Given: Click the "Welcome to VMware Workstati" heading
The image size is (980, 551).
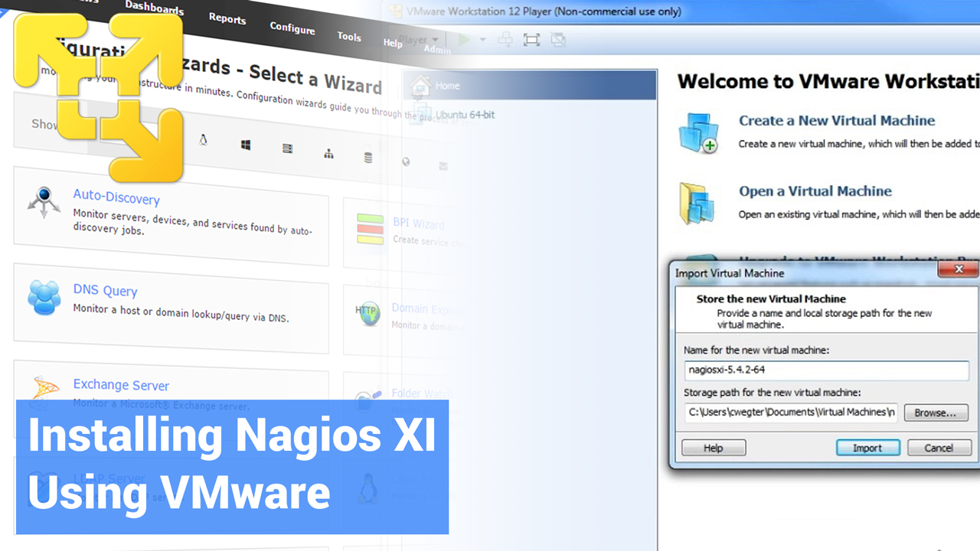Looking at the screenshot, I should click(828, 81).
